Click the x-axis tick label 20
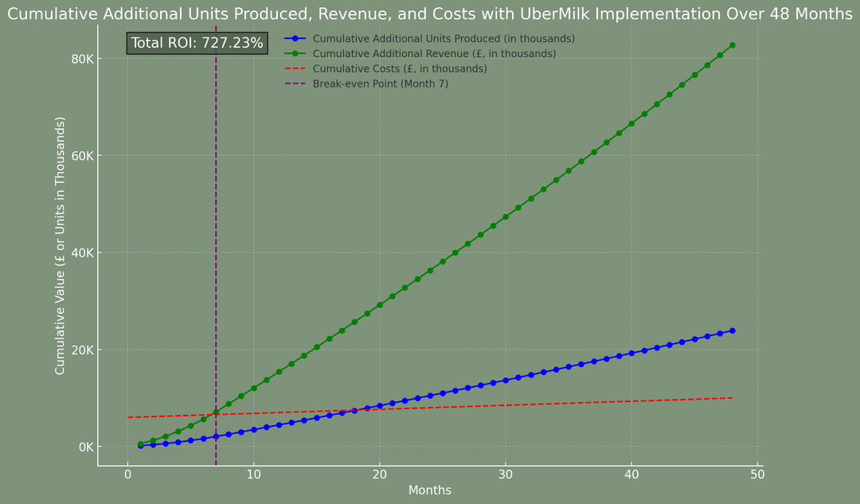This screenshot has height=504, width=860. tap(380, 473)
